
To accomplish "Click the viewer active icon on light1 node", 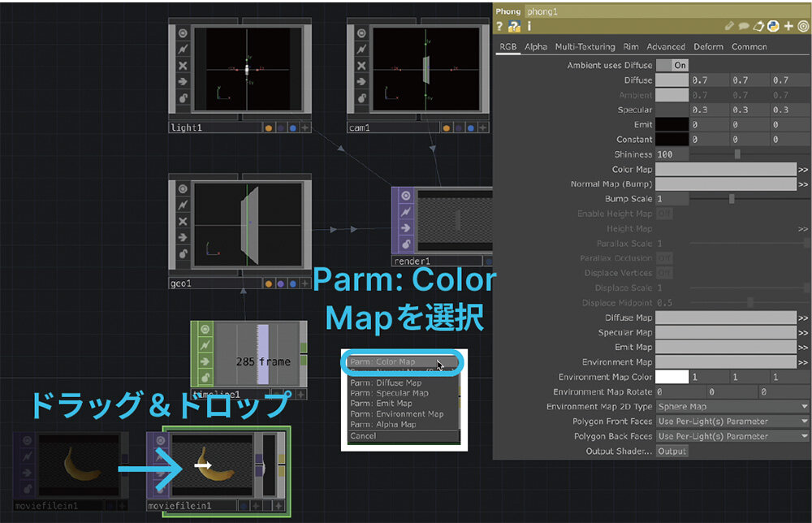I will (183, 33).
